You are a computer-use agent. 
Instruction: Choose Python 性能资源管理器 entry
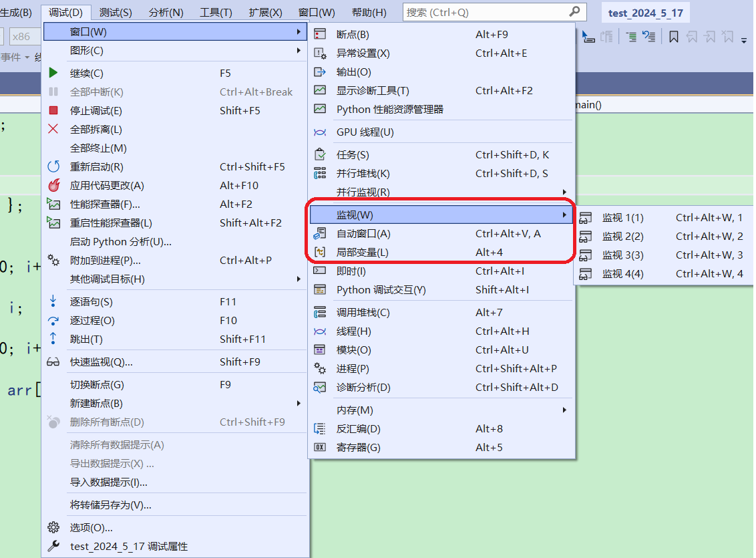441,110
